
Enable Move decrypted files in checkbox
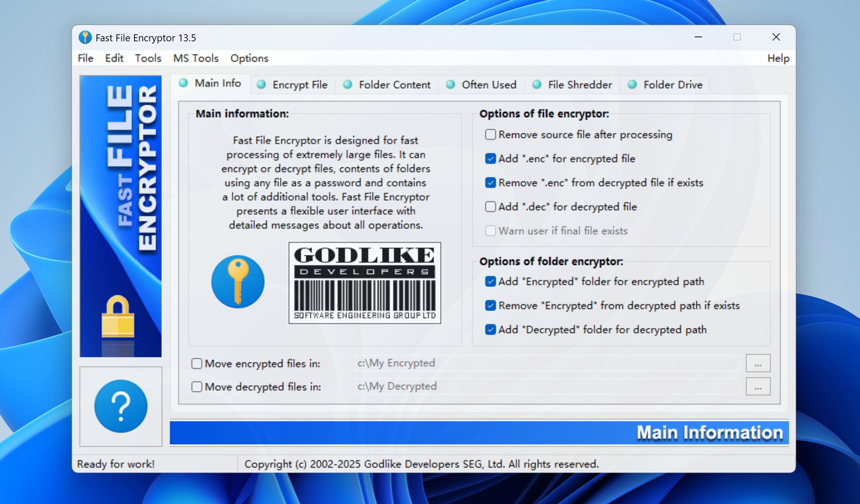point(197,387)
